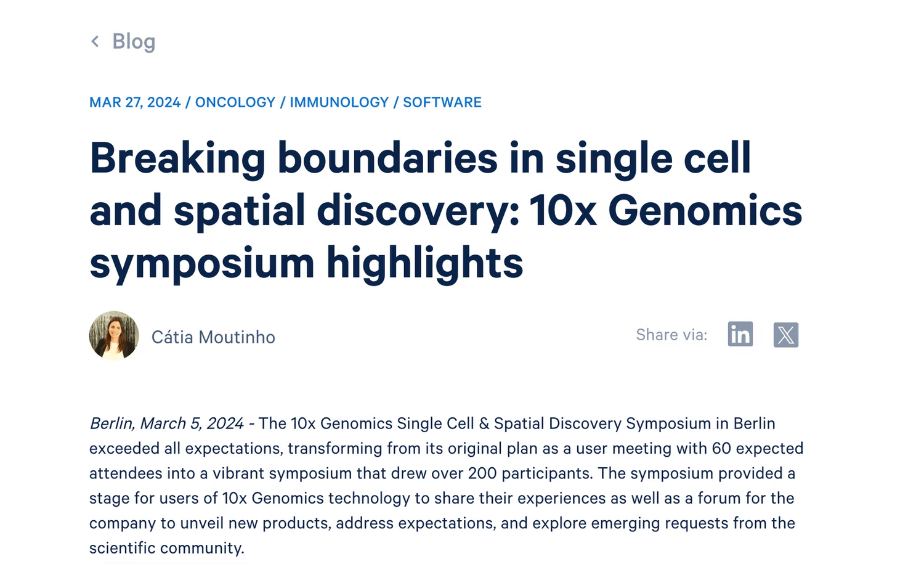Viewport: 924px width, 564px height.
Task: Share the post via X icon
Action: click(x=785, y=335)
